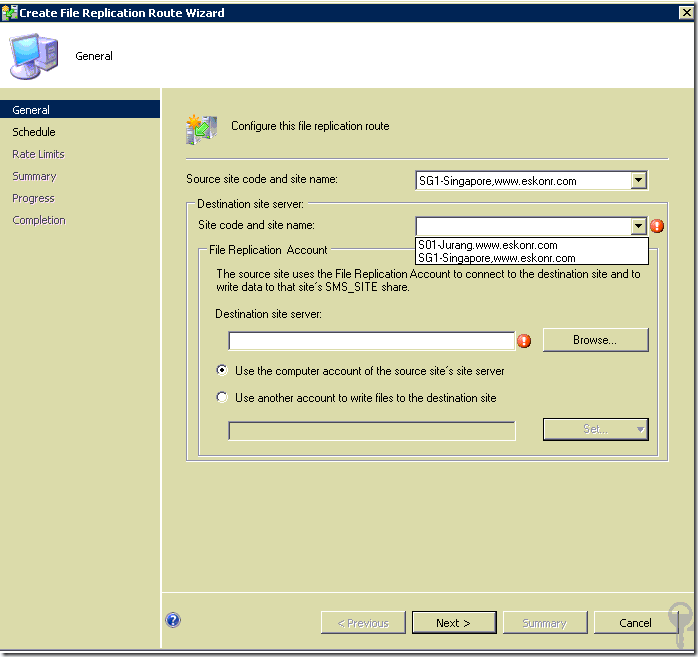Click the destination site server text field

(372, 341)
